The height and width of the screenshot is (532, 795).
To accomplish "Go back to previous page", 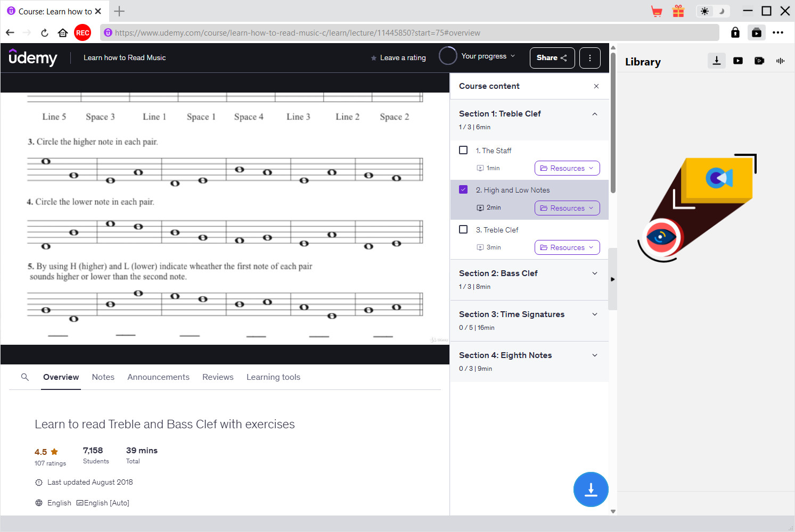I will pyautogui.click(x=10, y=32).
